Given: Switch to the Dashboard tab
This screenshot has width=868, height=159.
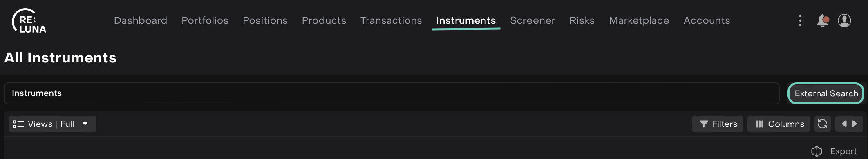Looking at the screenshot, I should tap(141, 20).
